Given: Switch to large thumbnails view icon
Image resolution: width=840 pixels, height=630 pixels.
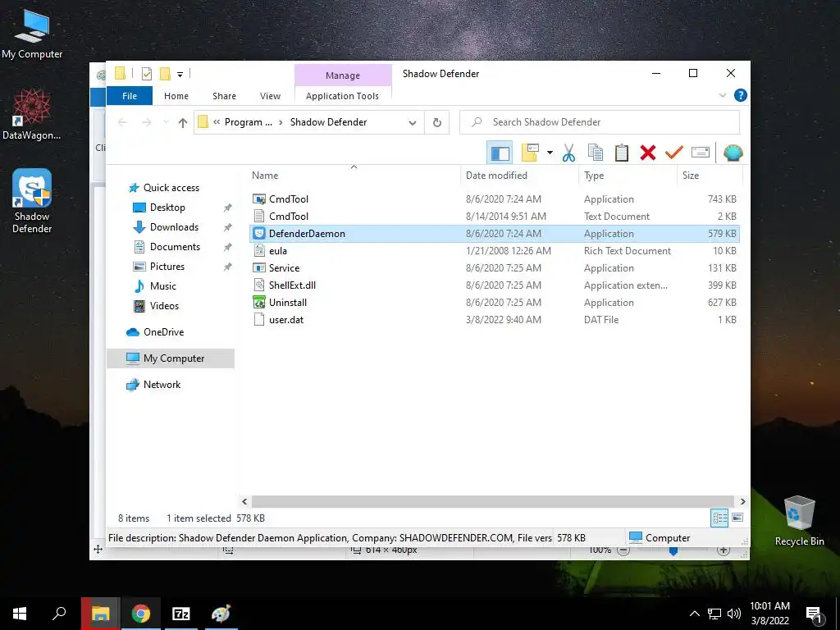Looking at the screenshot, I should [x=737, y=518].
